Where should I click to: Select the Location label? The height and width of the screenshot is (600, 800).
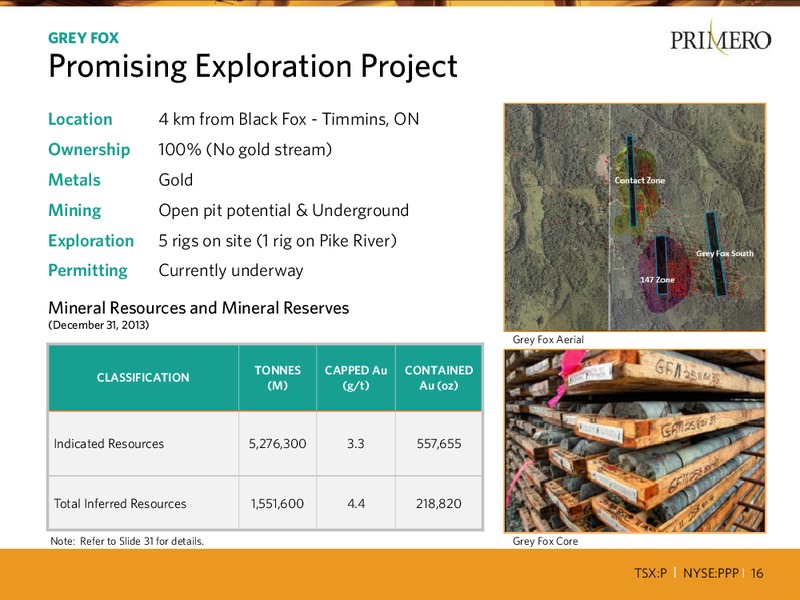(80, 119)
